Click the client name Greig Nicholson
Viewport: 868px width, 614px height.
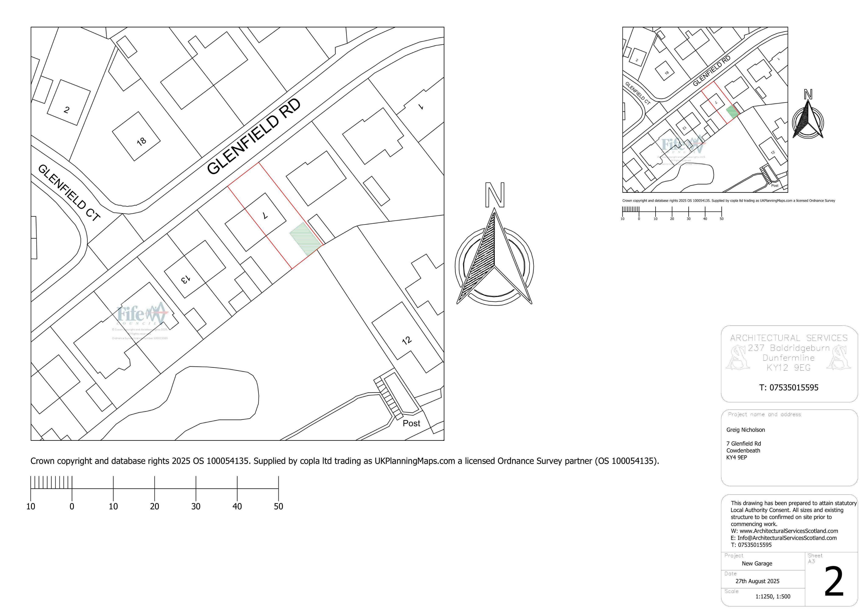point(746,430)
